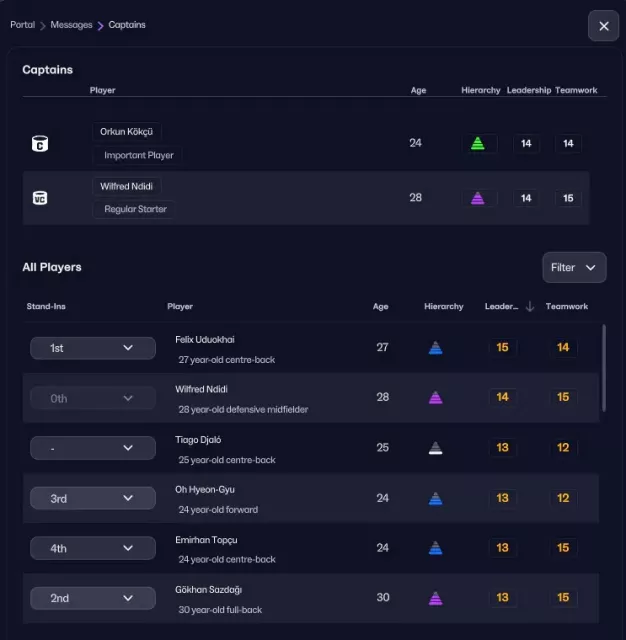Open Oh Hyeon-Gyu's 3rd stand-in dropdown
Image resolution: width=626 pixels, height=640 pixels.
tap(93, 498)
